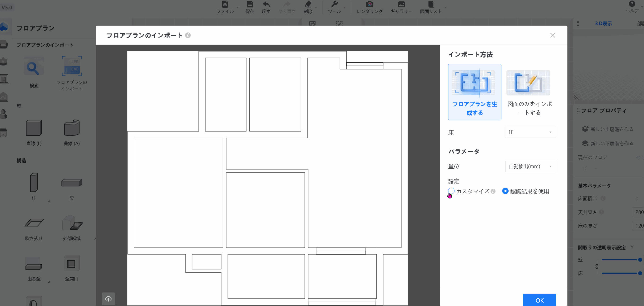Expand the ファイル dropdown arrow
Viewport: 644px width, 306px height.
(x=237, y=7)
